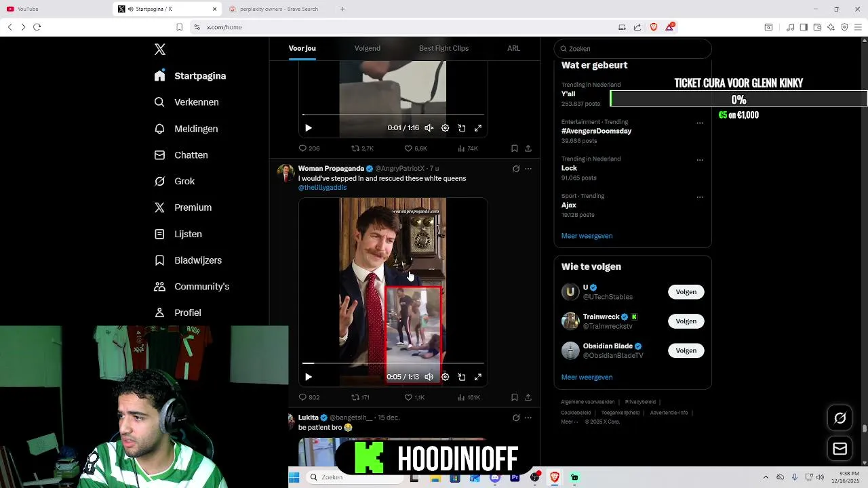Click Brave Shields icon in address bar
This screenshot has height=488, width=868.
point(654,27)
